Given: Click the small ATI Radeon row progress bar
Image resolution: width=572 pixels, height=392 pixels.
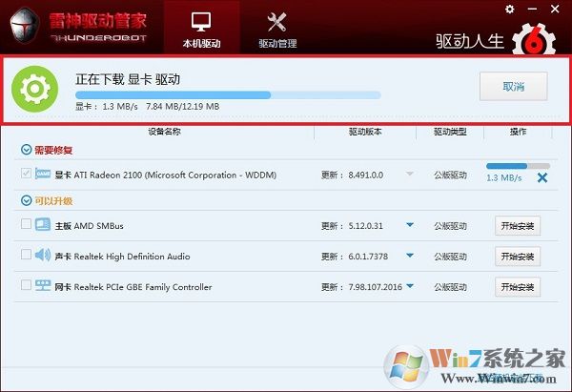Looking at the screenshot, I should point(518,166).
